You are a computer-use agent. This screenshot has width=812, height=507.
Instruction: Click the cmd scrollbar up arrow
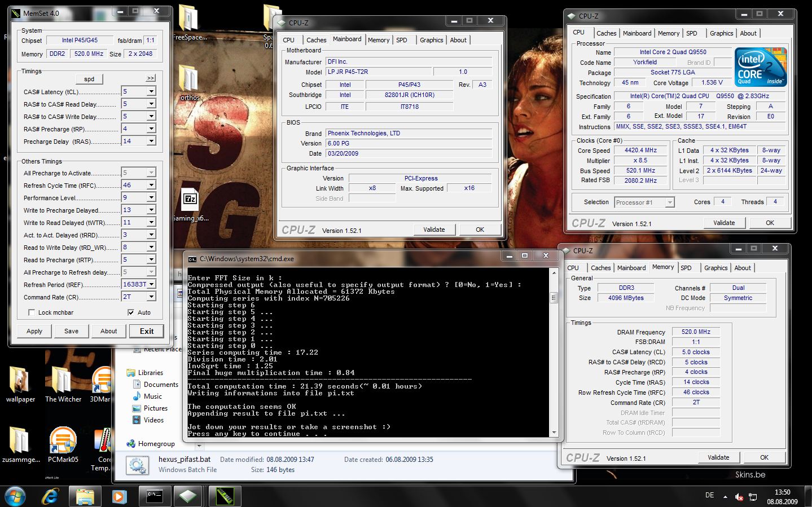(x=554, y=272)
